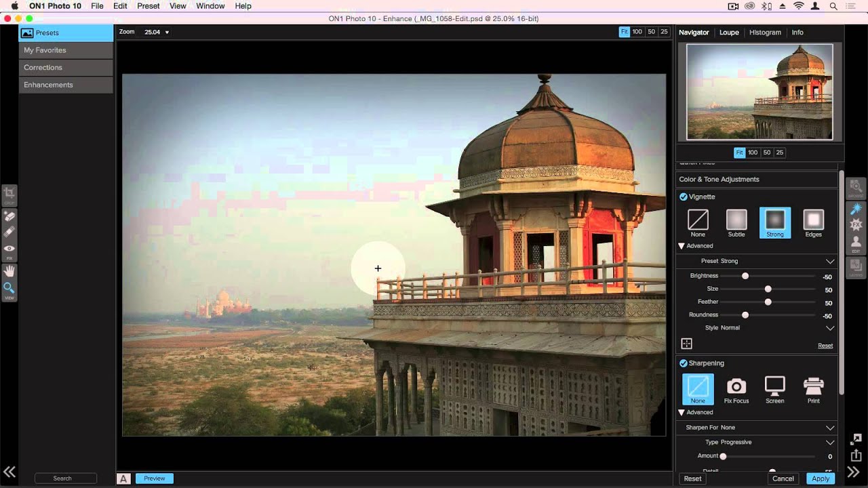Set Navigator zoom to Fit
Image resolution: width=868 pixels, height=488 pixels.
tap(740, 152)
